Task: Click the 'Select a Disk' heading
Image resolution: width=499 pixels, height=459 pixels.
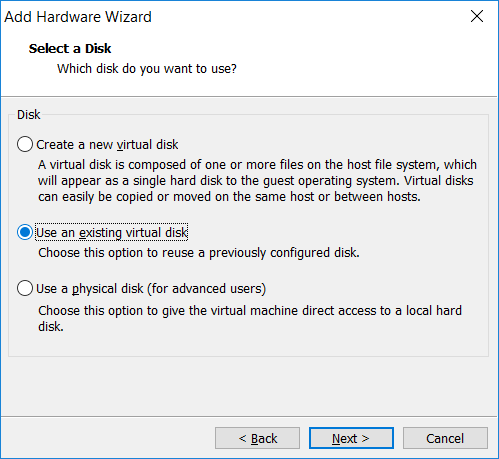Action: 70,49
